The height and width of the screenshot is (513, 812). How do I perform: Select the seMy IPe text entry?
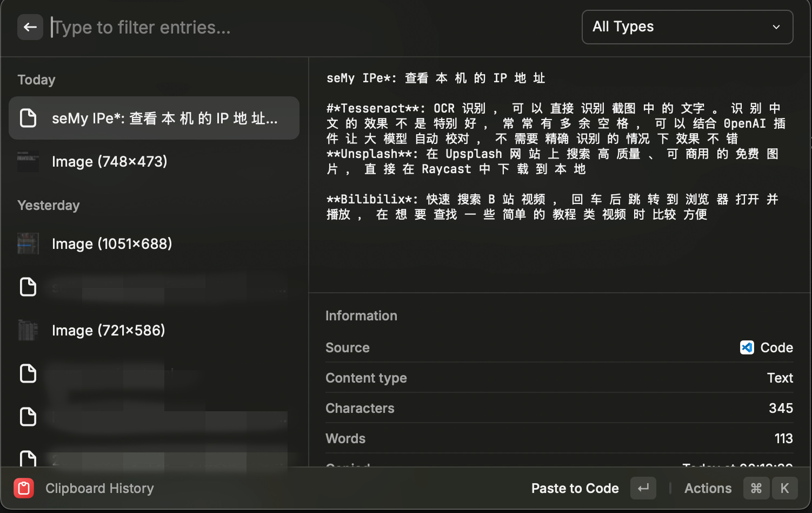point(164,118)
